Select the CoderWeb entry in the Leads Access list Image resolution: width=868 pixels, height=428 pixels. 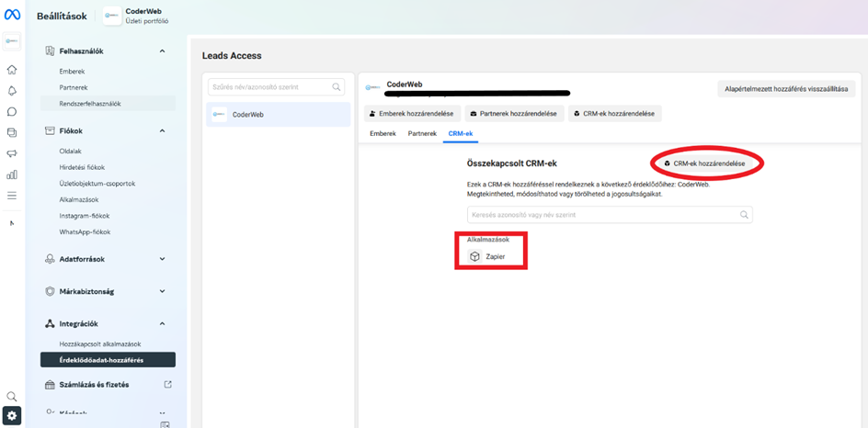(x=279, y=115)
